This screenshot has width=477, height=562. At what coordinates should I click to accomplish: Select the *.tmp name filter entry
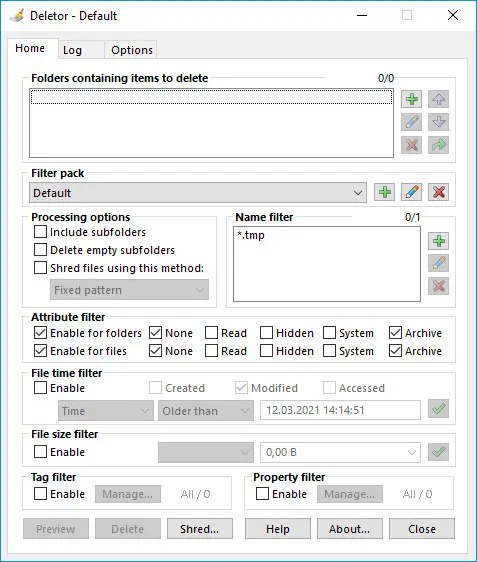pyautogui.click(x=251, y=235)
